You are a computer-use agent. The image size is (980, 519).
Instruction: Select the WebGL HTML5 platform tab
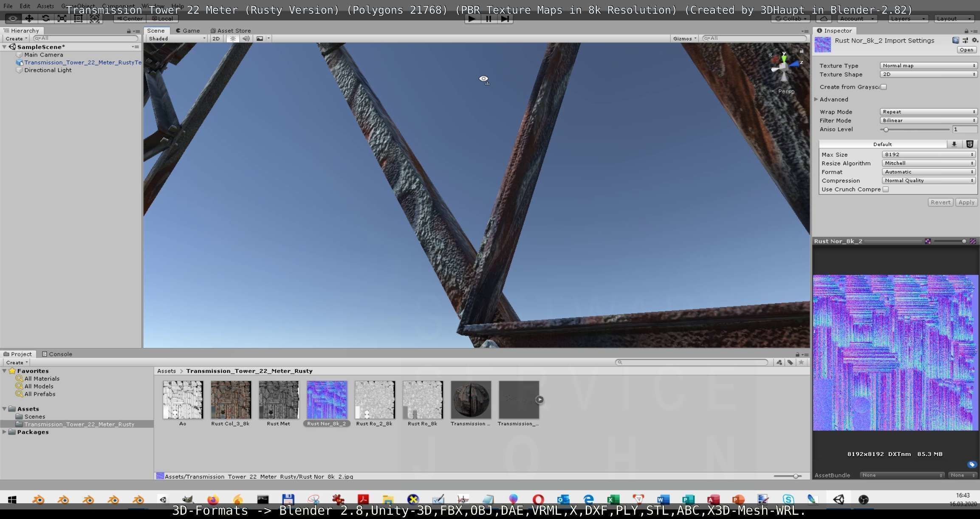[970, 144]
